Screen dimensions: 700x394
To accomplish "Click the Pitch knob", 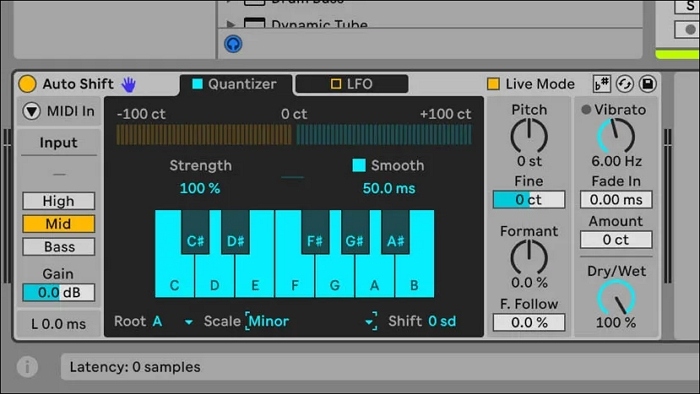I will tap(529, 136).
